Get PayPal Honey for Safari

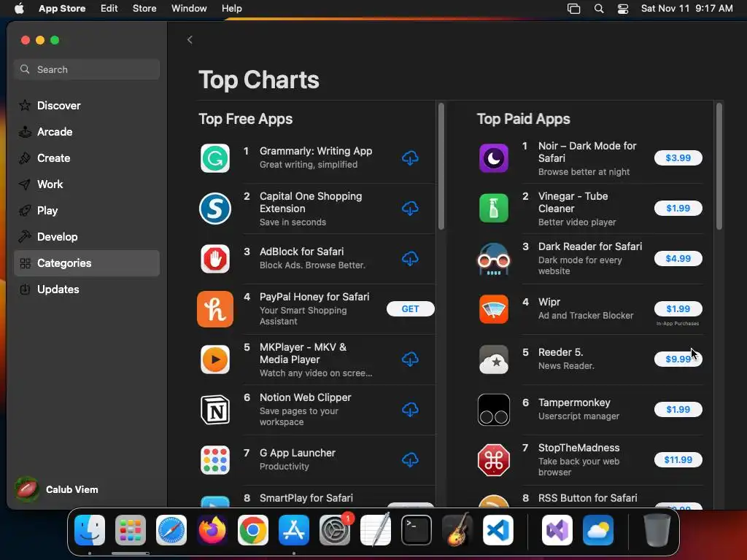410,309
